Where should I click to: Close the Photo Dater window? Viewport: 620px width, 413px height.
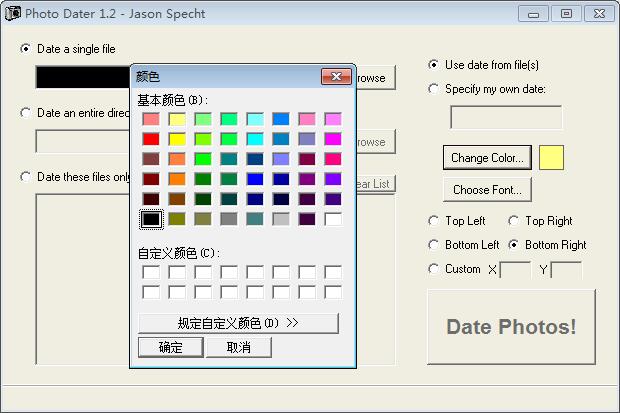click(x=599, y=14)
